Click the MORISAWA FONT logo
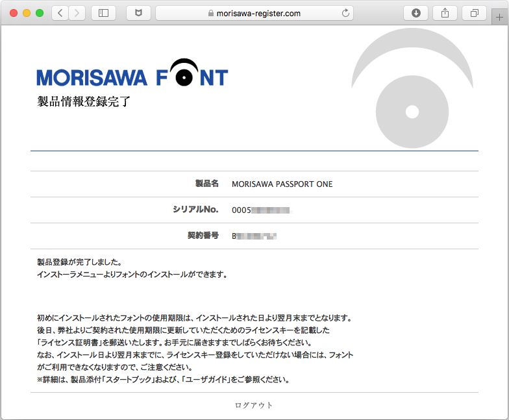Screen dimensions: 509x420 (x=132, y=74)
